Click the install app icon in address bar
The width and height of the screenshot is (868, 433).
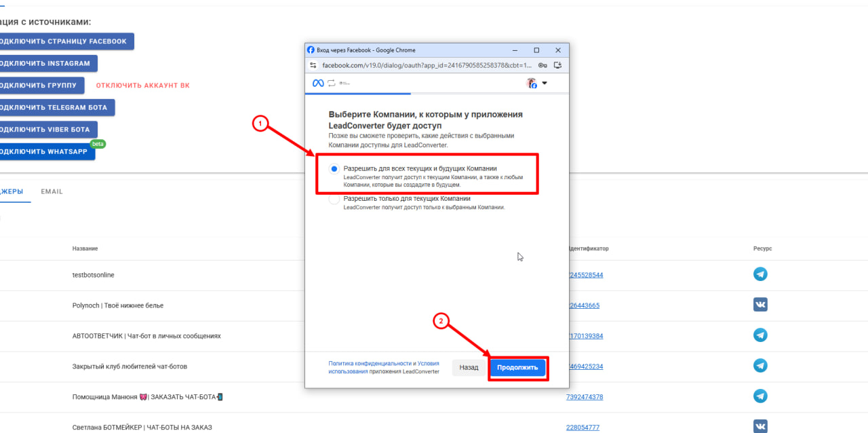click(557, 65)
